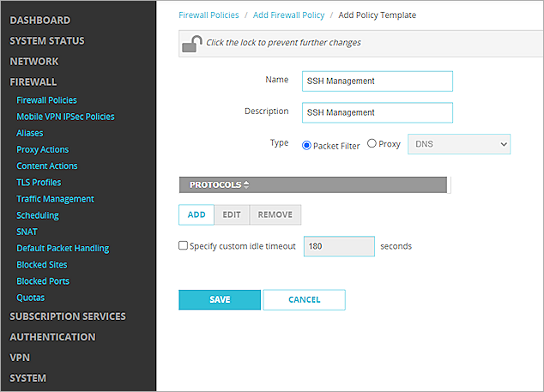Expand the NETWORK menu
Viewport: 544px width, 392px height.
pos(34,62)
